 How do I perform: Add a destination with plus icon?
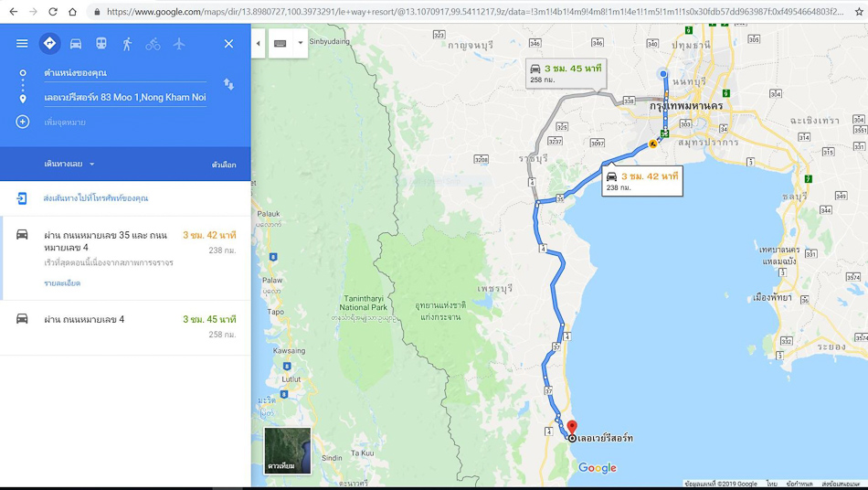click(x=23, y=122)
